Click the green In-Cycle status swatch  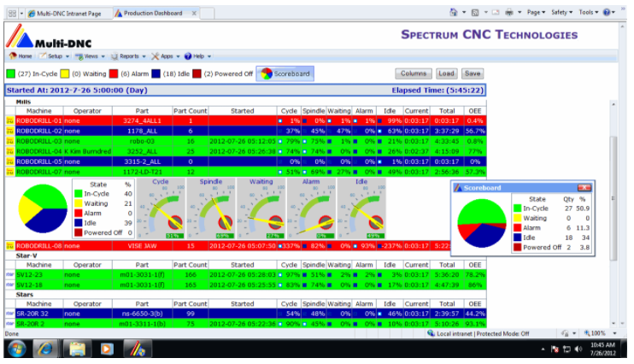pos(10,74)
